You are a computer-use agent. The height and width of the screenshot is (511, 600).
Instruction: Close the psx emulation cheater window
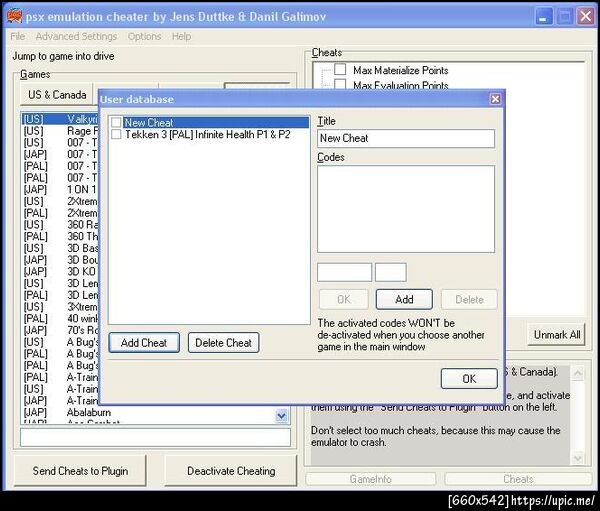585,16
